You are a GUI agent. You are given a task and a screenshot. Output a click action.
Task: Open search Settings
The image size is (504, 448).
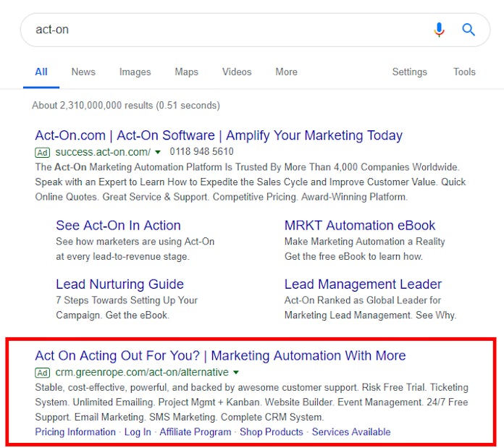click(410, 72)
